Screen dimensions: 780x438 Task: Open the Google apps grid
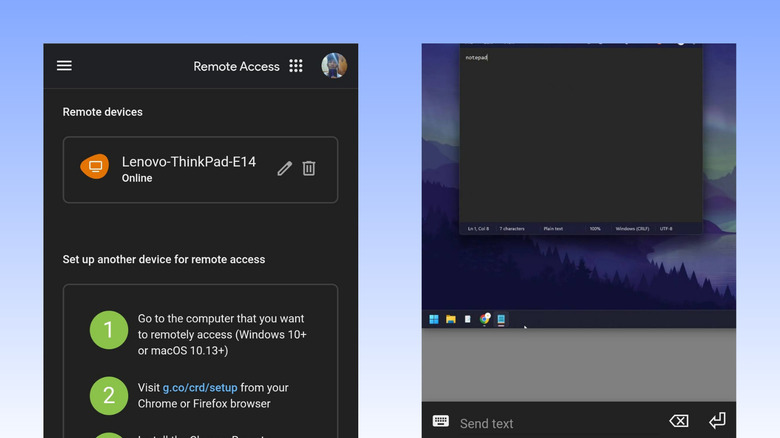[296, 66]
